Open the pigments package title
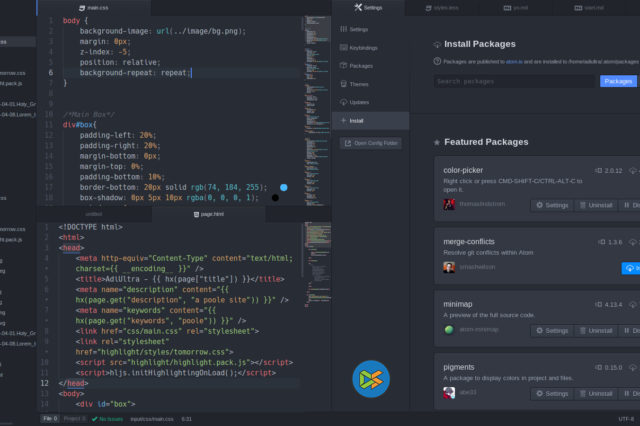640x426 pixels. [459, 367]
